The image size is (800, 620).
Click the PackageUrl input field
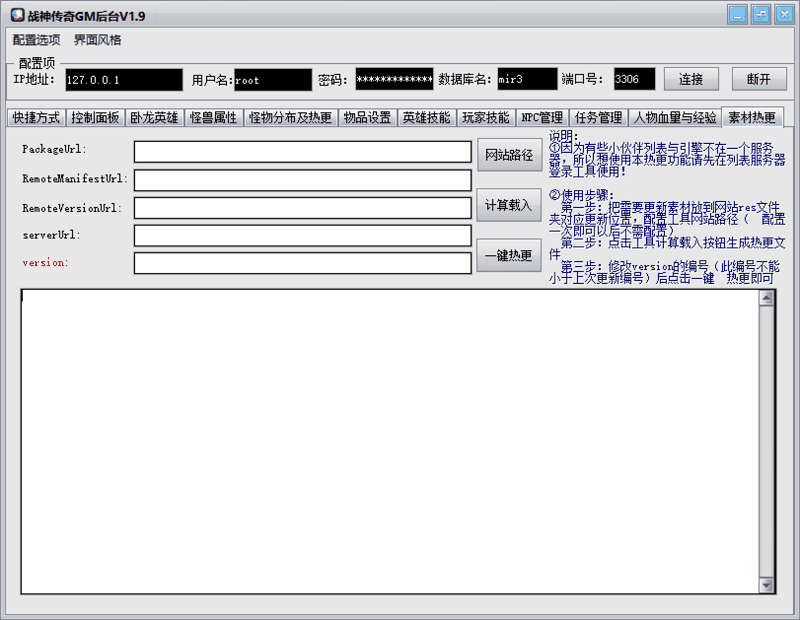300,151
